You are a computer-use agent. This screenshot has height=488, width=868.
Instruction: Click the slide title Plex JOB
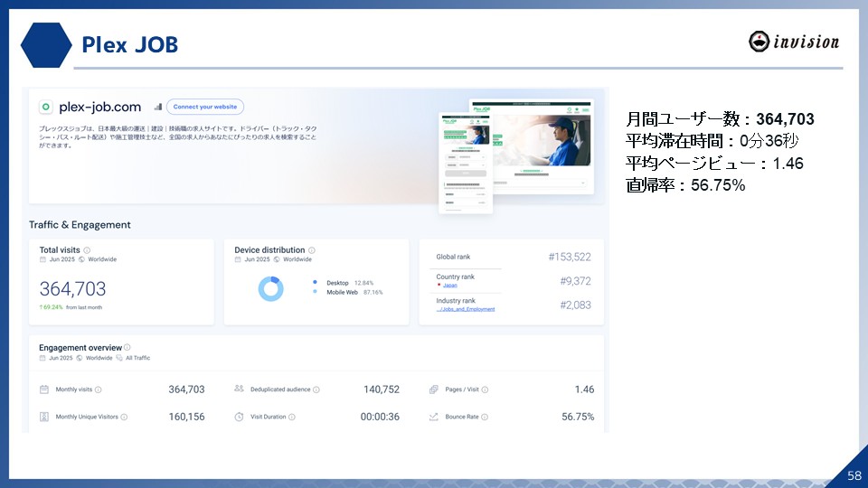(129, 45)
